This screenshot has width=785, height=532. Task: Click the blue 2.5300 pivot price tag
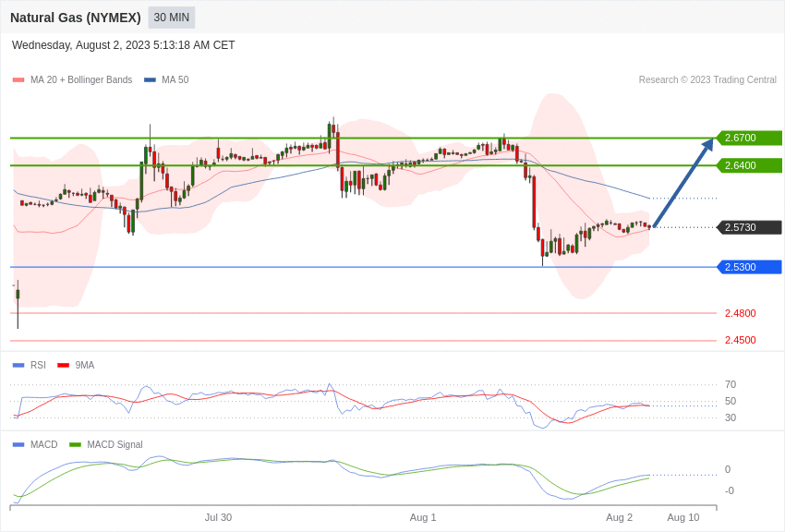click(749, 267)
